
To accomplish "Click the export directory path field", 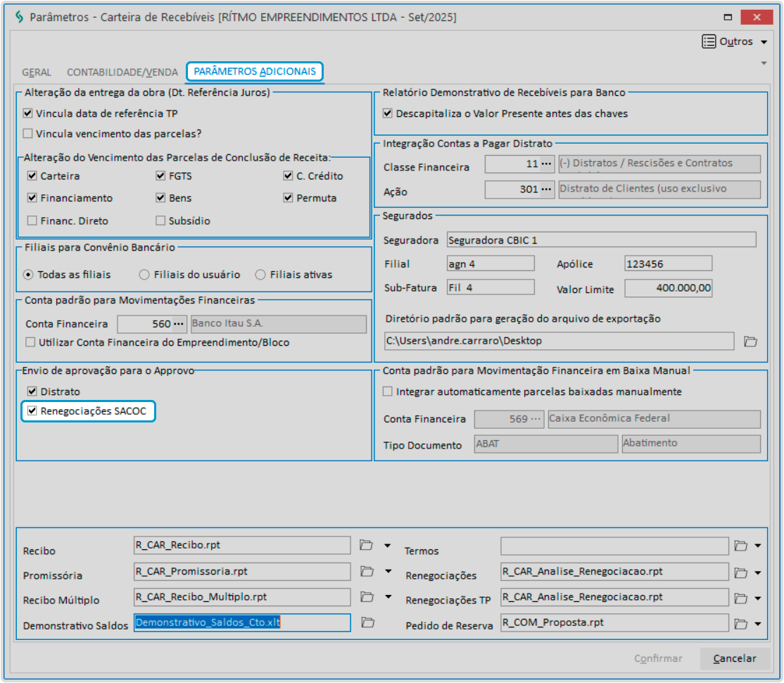I will coord(559,341).
